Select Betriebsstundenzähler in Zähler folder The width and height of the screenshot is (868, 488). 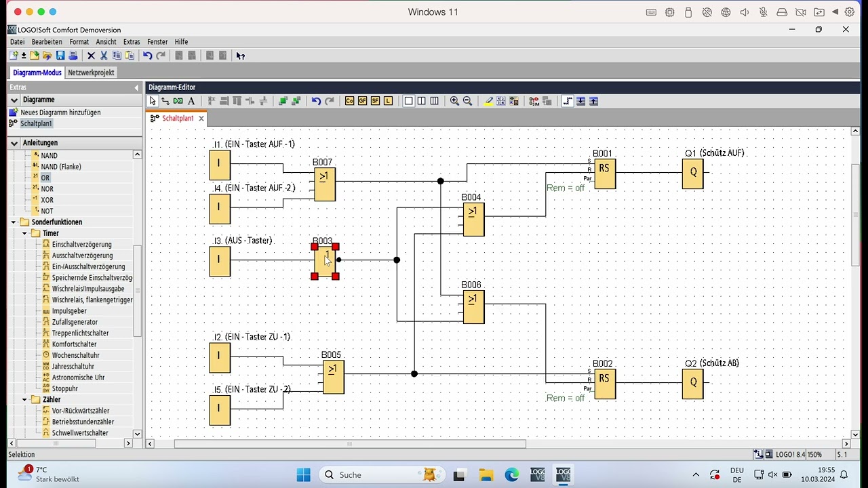(x=83, y=422)
